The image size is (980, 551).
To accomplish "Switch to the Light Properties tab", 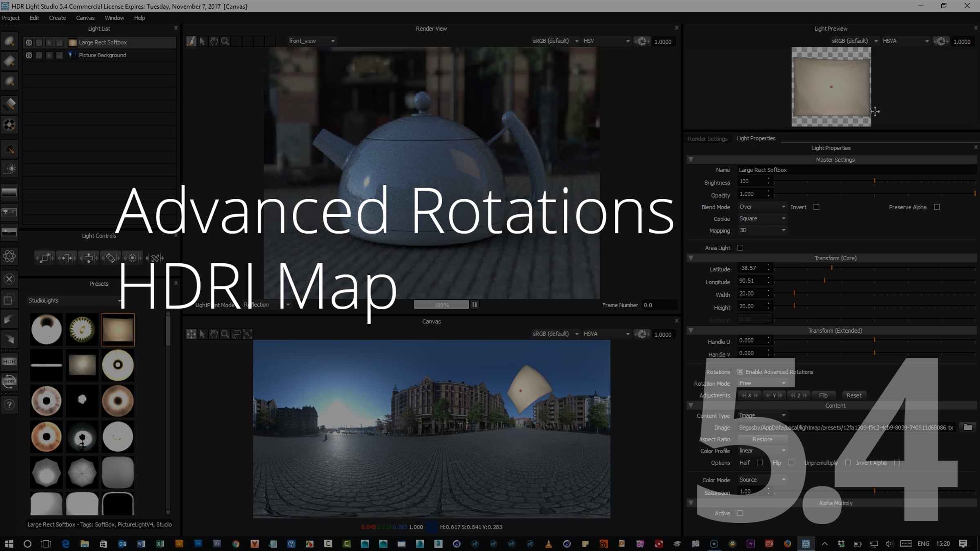I will [756, 138].
